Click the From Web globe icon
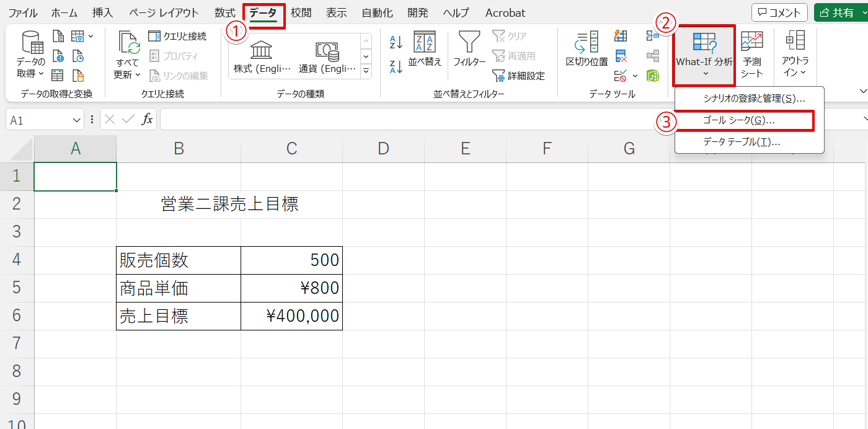868x429 pixels. 58,56
